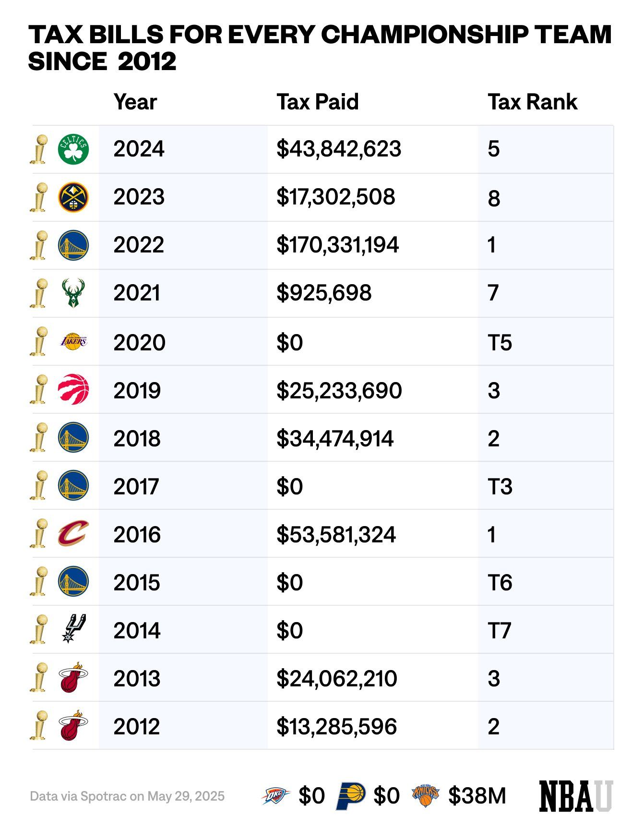Select the Warriors logo in the 2022 row

[x=73, y=245]
